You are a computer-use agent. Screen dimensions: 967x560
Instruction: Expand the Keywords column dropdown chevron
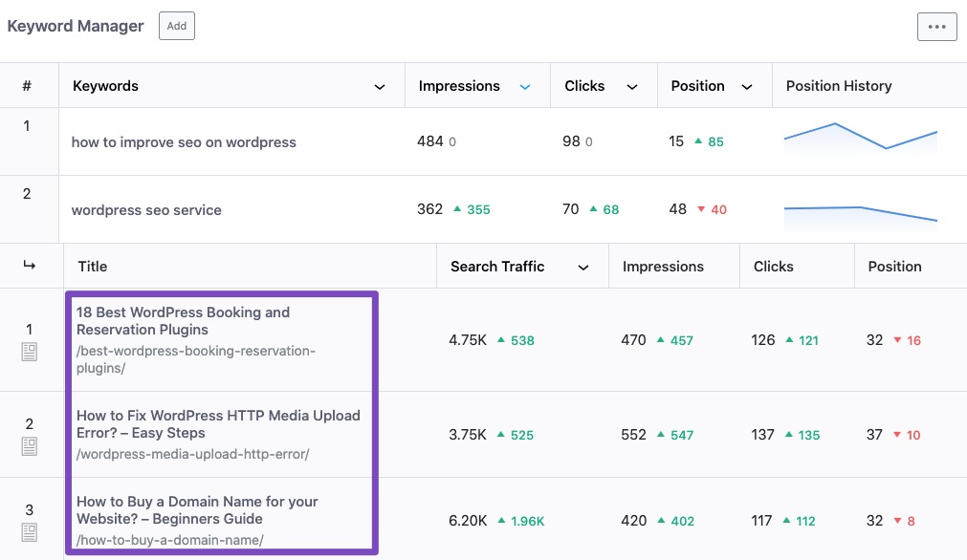click(x=380, y=87)
